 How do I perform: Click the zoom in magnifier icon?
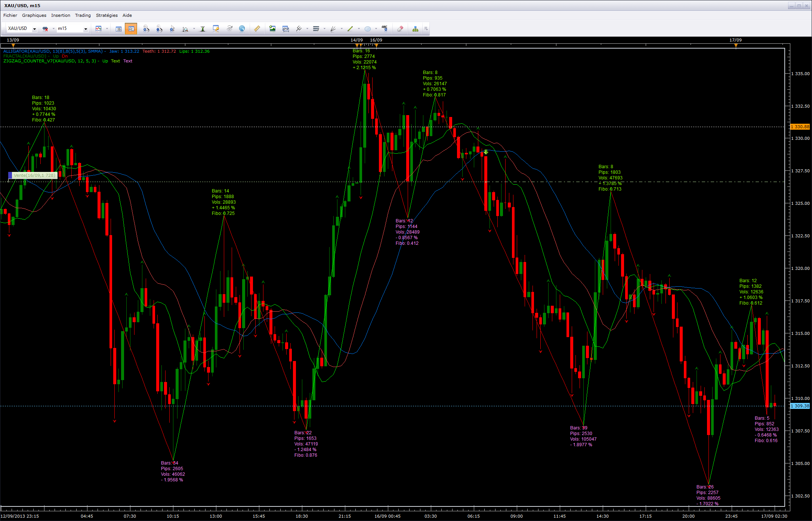146,29
